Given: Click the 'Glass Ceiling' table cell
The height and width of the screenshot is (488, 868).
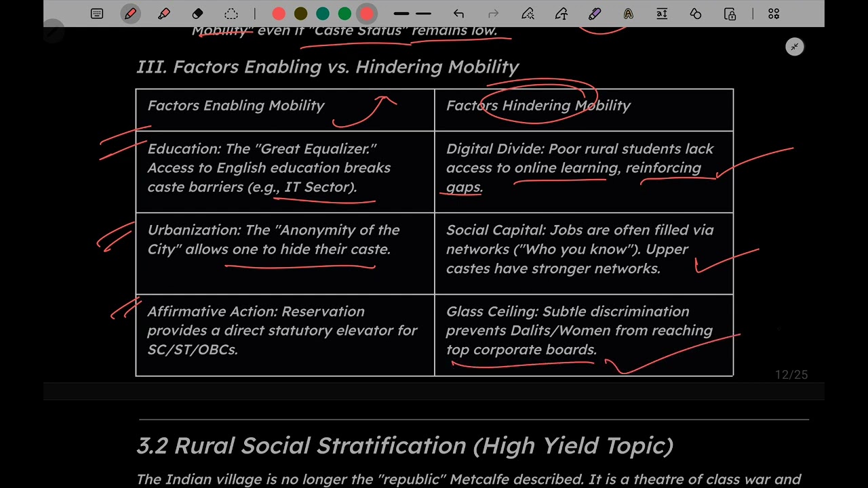Looking at the screenshot, I should click(x=584, y=335).
